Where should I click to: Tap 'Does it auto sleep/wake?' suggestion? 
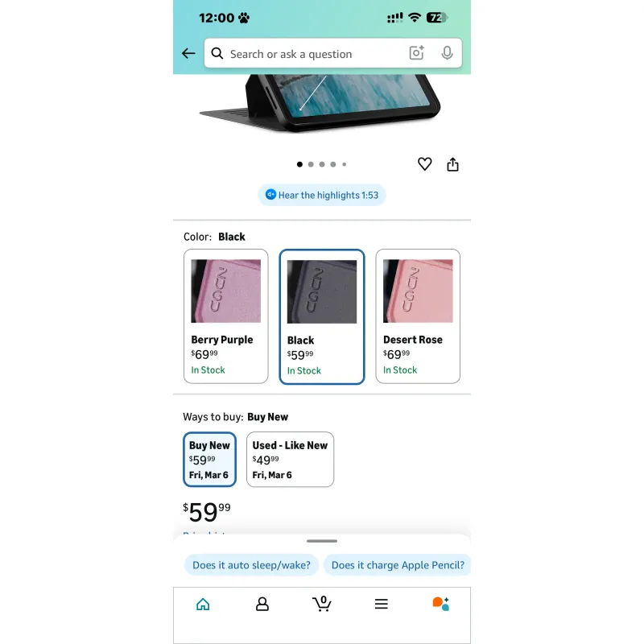pyautogui.click(x=251, y=565)
